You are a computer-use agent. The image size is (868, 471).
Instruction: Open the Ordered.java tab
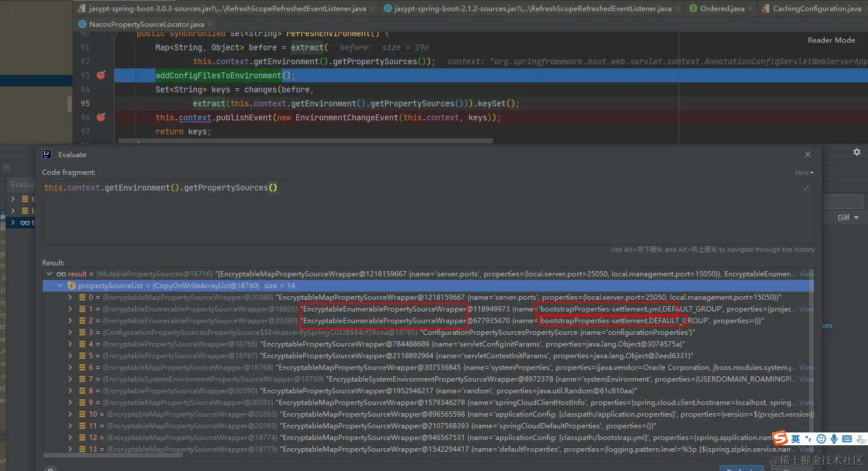pos(722,9)
